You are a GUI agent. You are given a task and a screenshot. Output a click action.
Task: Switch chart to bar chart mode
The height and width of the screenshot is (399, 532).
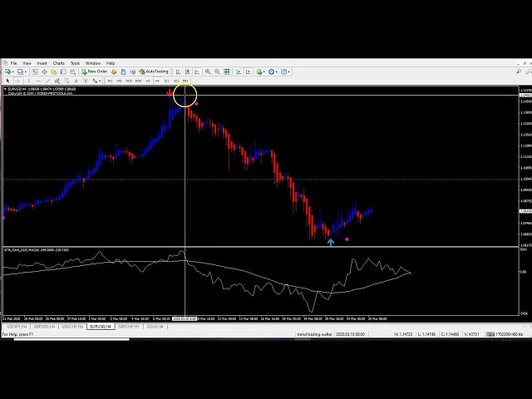pyautogui.click(x=177, y=71)
